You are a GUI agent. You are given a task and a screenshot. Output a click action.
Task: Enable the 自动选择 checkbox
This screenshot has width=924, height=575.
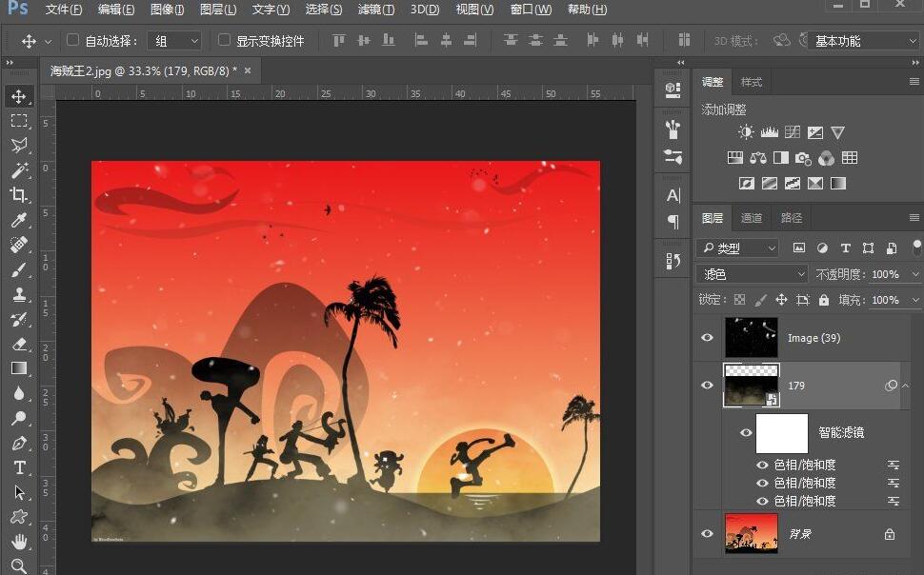click(72, 40)
